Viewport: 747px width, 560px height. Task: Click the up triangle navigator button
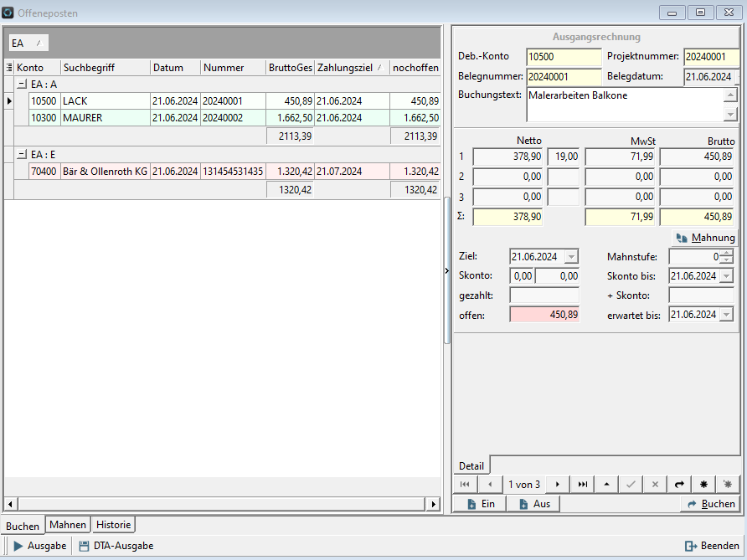click(606, 485)
